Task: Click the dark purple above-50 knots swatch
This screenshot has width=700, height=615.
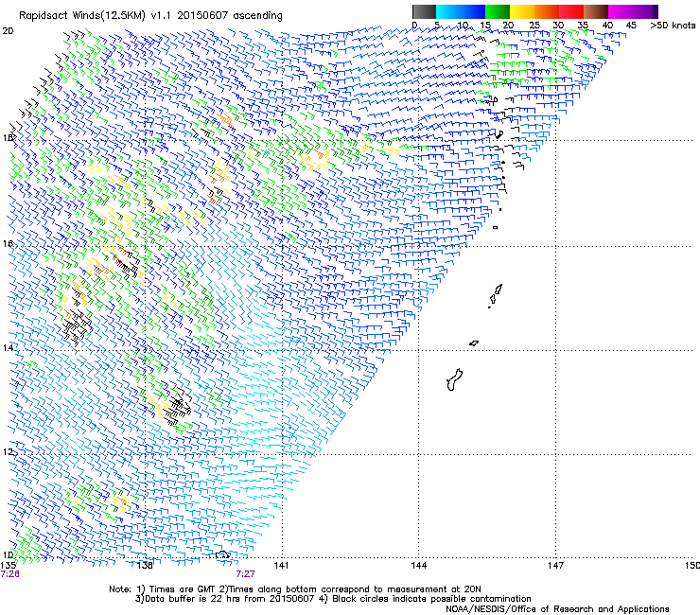Action: [656, 11]
